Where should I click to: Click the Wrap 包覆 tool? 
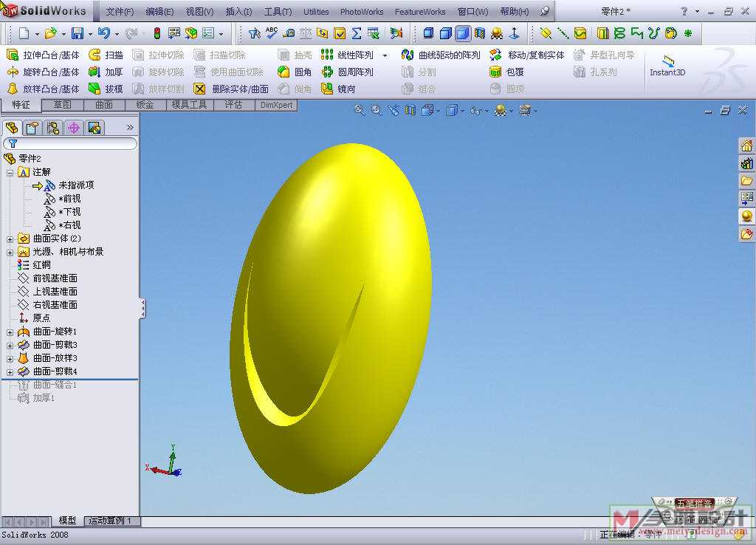pos(506,72)
